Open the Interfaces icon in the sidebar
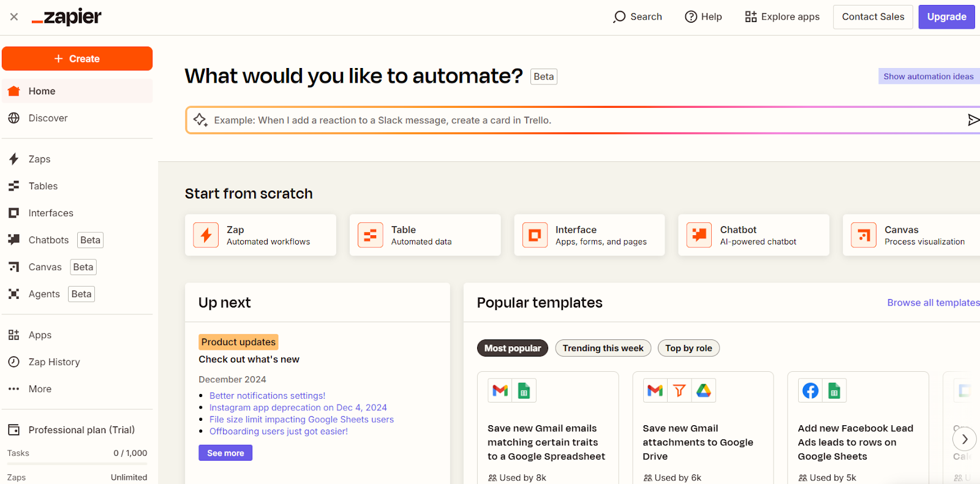 (x=14, y=213)
